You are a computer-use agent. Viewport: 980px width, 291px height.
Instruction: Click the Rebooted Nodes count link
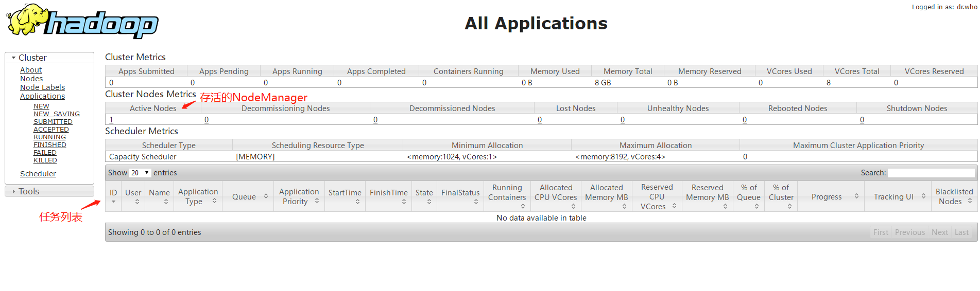coord(745,120)
